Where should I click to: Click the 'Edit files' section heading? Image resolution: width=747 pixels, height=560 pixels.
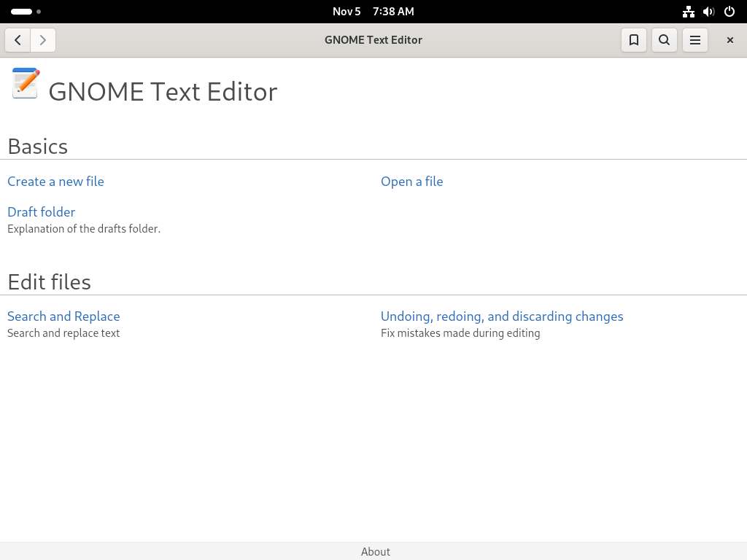click(49, 282)
